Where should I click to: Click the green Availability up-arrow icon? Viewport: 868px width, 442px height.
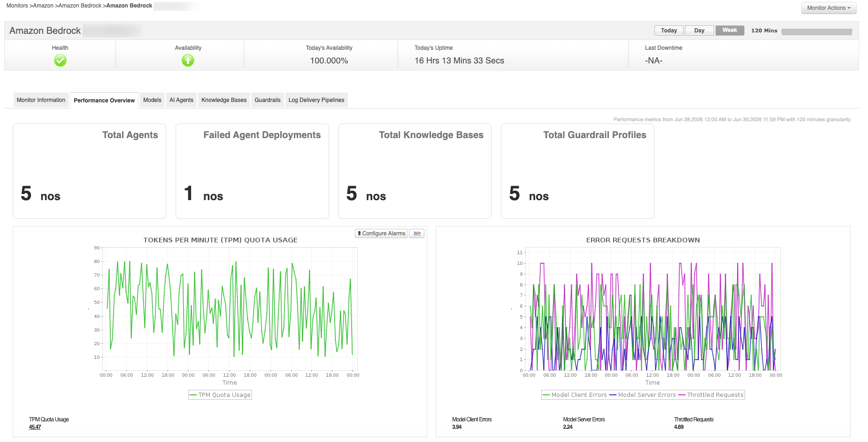pyautogui.click(x=188, y=61)
